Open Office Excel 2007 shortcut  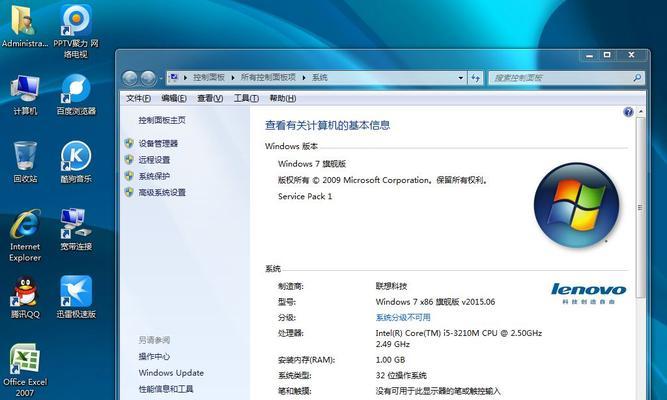coord(25,370)
